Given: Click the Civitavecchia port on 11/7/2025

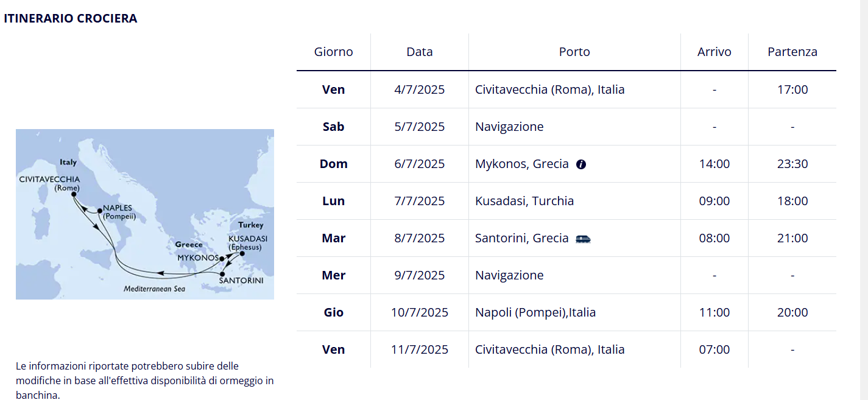Looking at the screenshot, I should [x=550, y=349].
